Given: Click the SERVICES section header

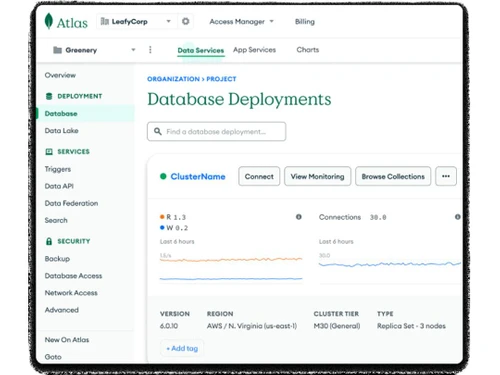Looking at the screenshot, I should tap(73, 152).
